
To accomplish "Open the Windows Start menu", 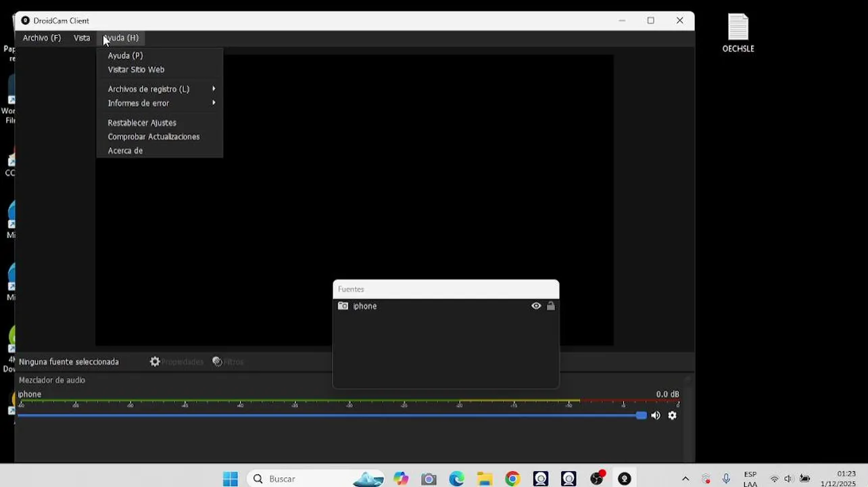I will pyautogui.click(x=231, y=479).
